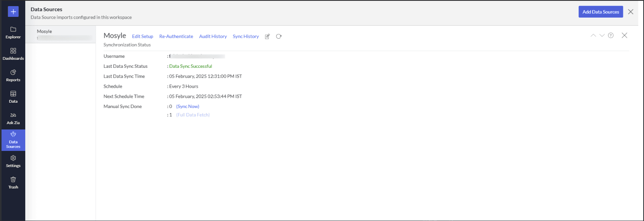Open the Data sidebar section
644x221 pixels.
pos(13,97)
